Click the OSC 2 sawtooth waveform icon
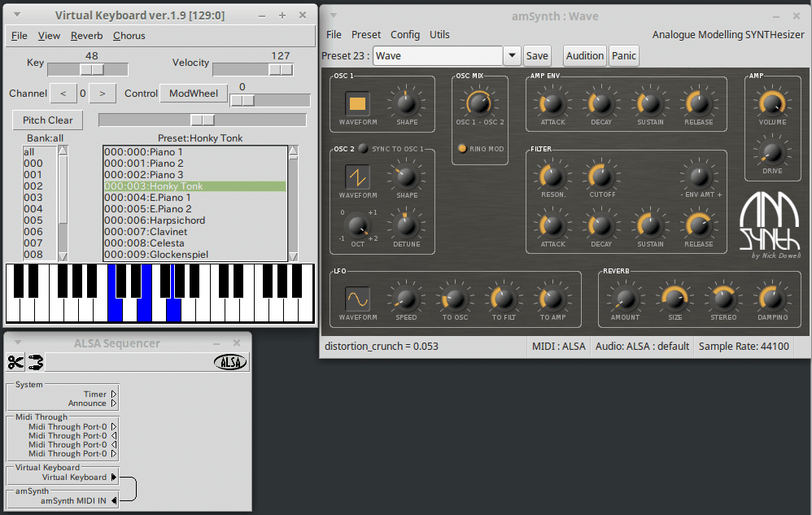Image resolution: width=812 pixels, height=515 pixels. [x=357, y=177]
